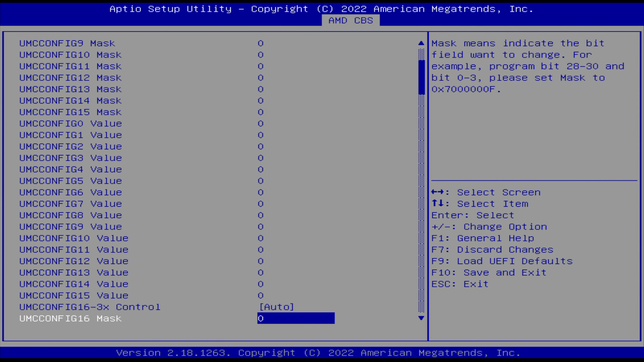Screen dimensions: 644x362
Task: Open UMCCONFIG16-3x Control [Auto] option
Action: tap(277, 307)
